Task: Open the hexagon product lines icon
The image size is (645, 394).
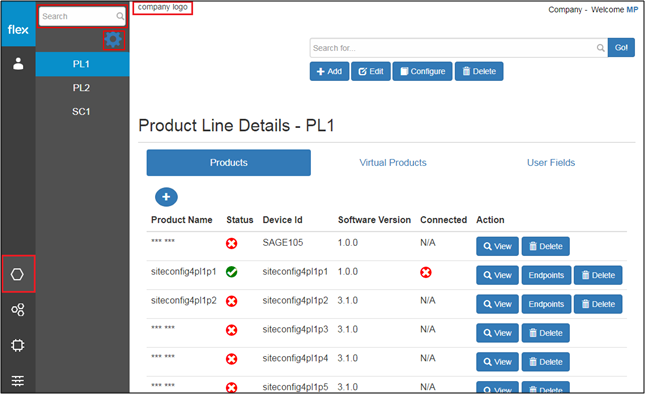Action: [x=17, y=274]
